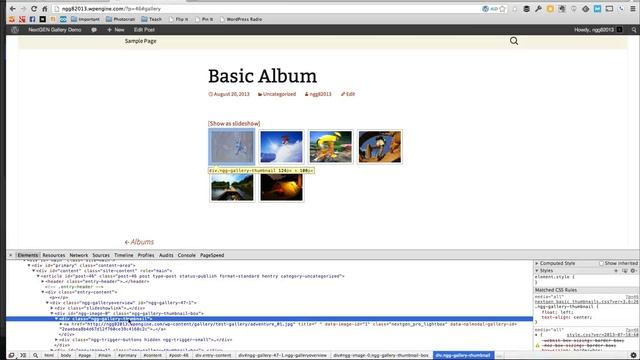
Task: Open the + New admin bar menu
Action: [x=116, y=30]
